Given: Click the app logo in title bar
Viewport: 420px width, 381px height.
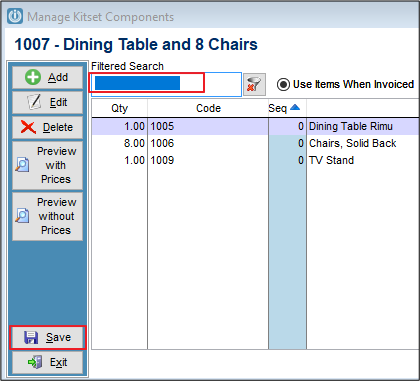Looking at the screenshot, I should (x=15, y=16).
